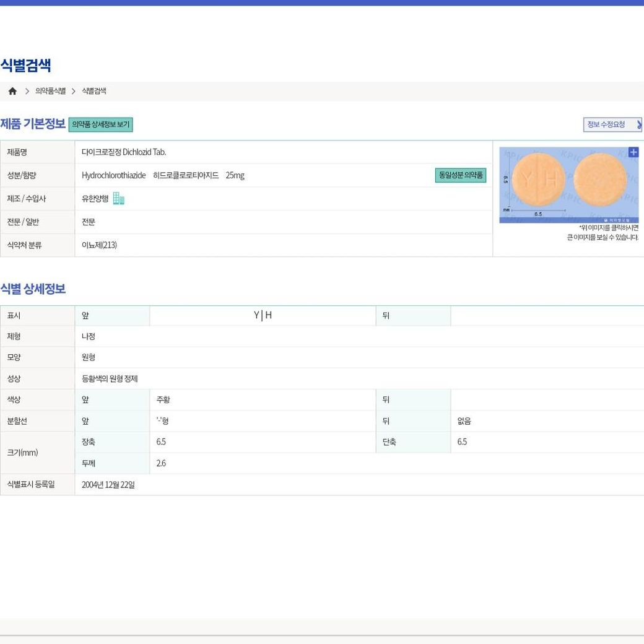Go to 의약품식별 in the breadcrumb

(x=50, y=91)
